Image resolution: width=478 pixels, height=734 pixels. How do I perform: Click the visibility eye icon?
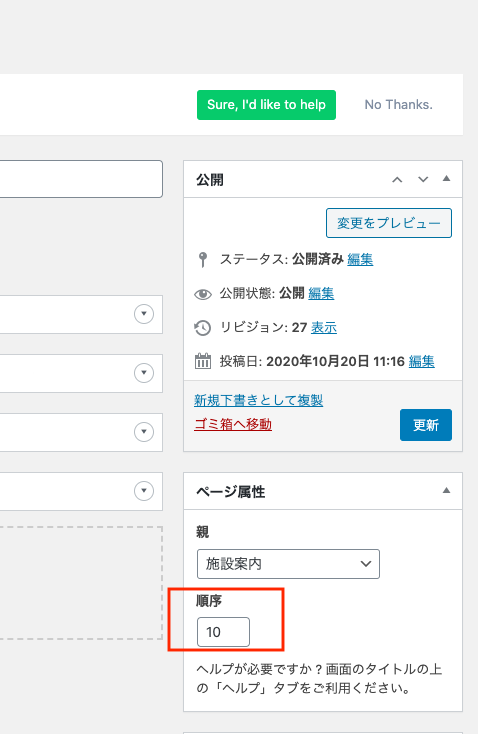(203, 294)
